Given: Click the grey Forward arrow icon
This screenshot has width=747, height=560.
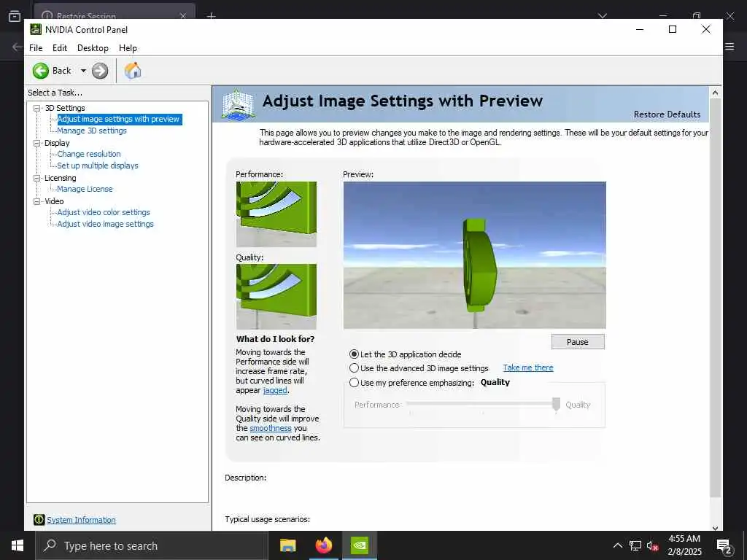Looking at the screenshot, I should pyautogui.click(x=100, y=71).
